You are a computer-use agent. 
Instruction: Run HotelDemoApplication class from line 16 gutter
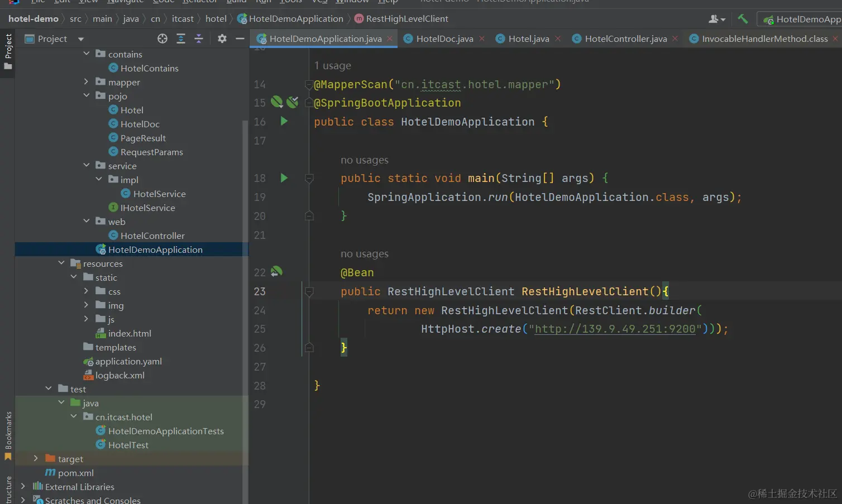(284, 121)
